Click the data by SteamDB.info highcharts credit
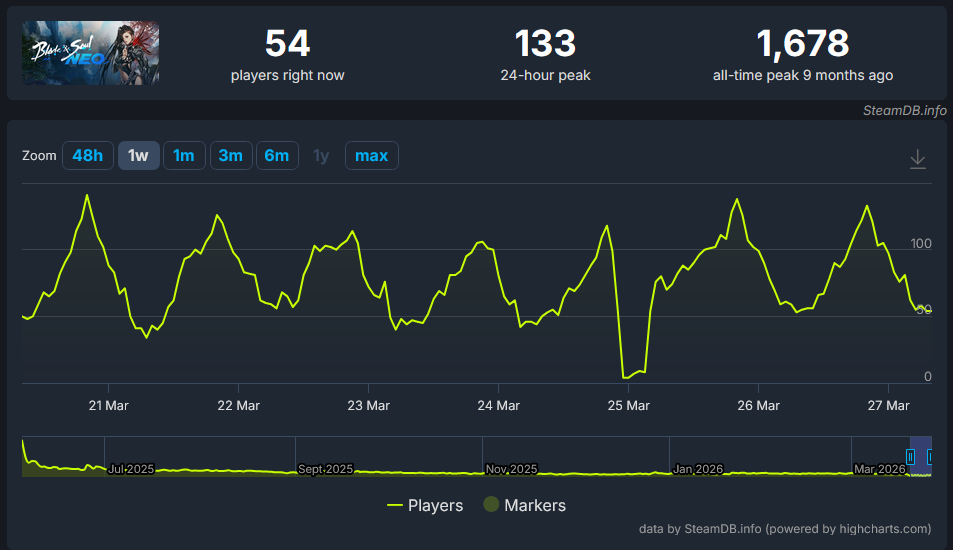Screen dimensions: 953x550 coord(785,529)
